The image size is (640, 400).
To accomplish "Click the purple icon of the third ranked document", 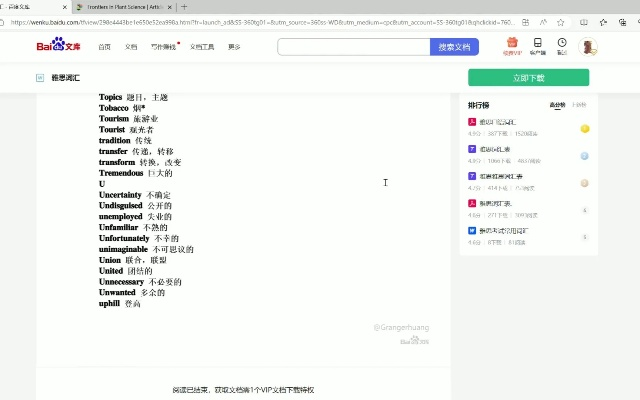I will [x=472, y=176].
